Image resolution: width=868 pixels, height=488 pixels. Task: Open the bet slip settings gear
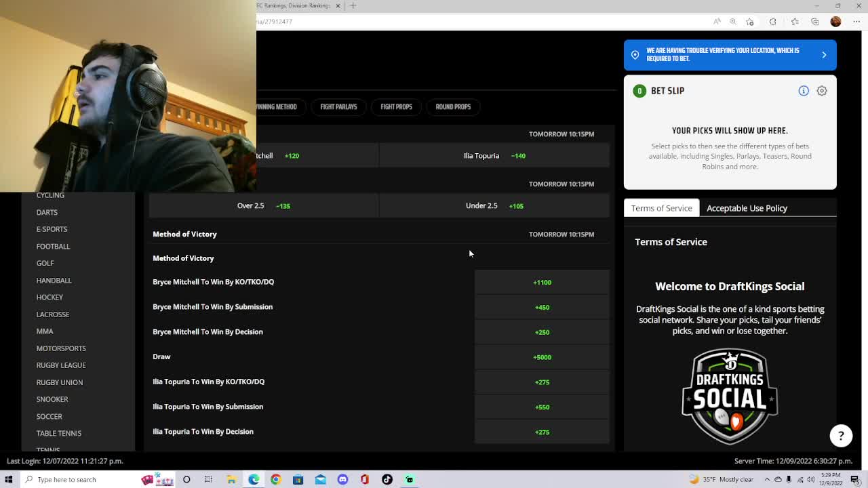[x=821, y=91]
